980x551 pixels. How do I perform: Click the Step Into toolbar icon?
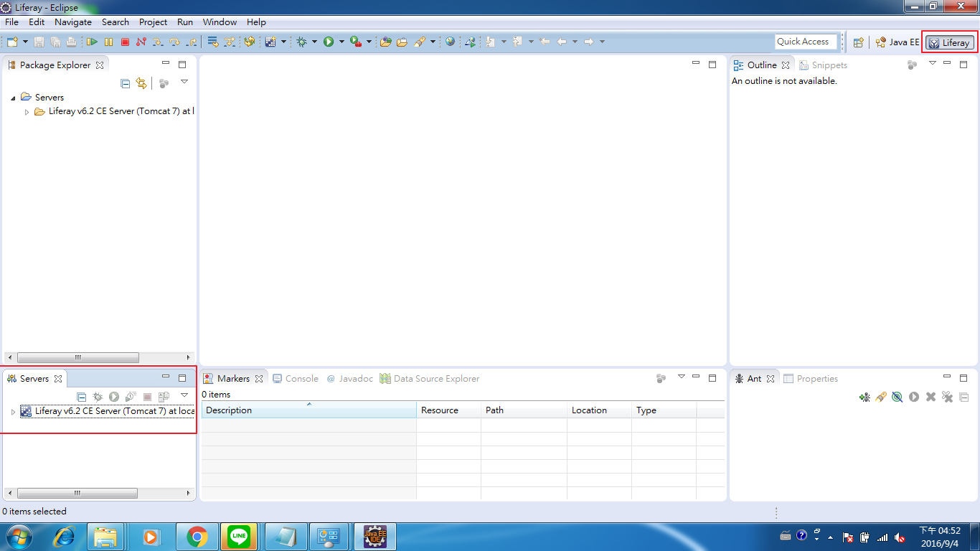(158, 42)
